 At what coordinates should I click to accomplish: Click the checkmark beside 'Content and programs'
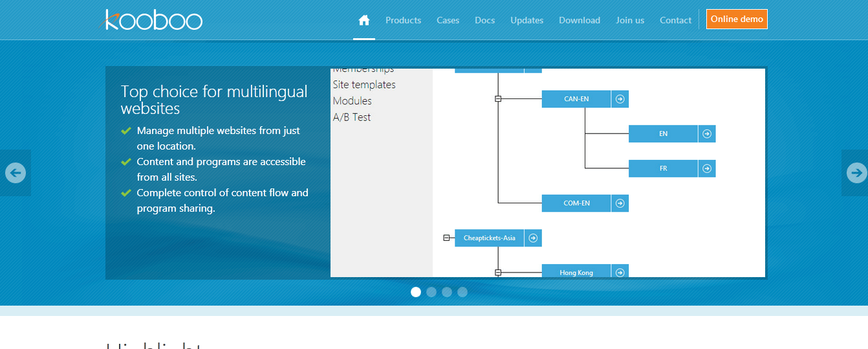tap(126, 162)
